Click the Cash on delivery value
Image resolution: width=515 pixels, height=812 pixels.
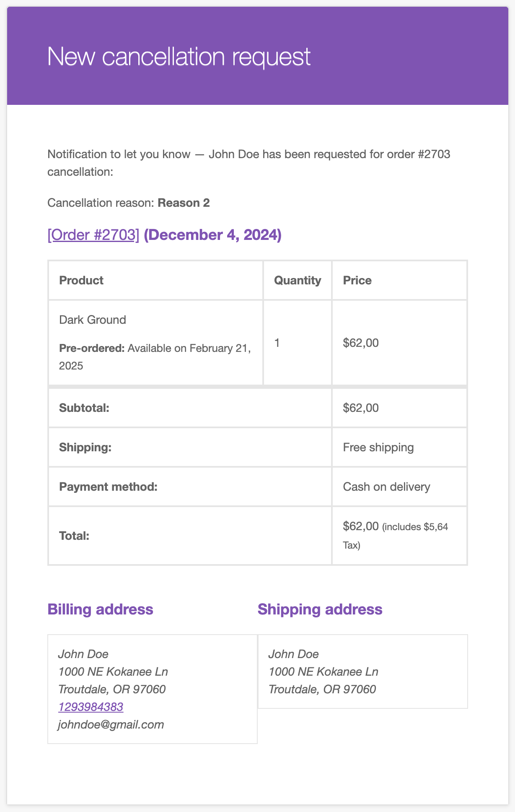coord(386,487)
